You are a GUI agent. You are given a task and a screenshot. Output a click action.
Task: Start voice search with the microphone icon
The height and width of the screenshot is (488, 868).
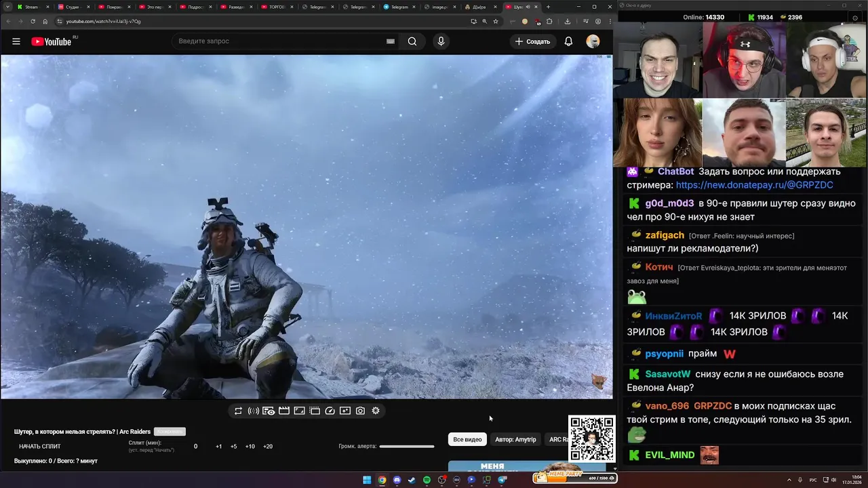[441, 41]
